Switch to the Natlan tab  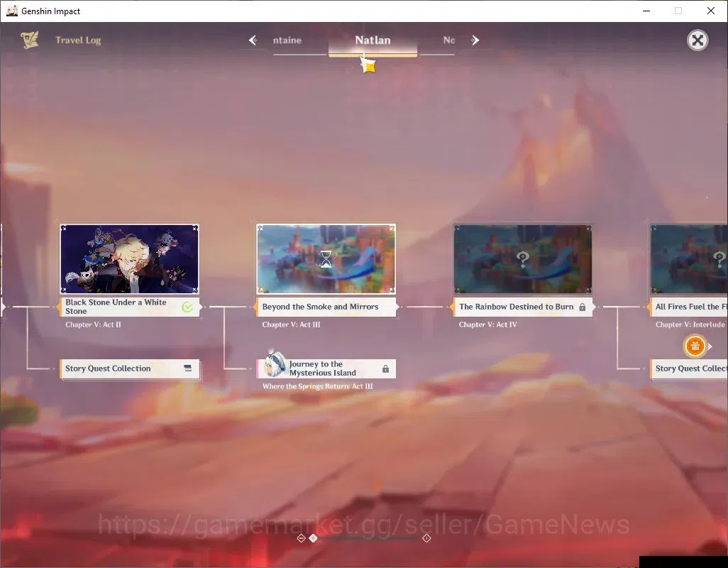pyautogui.click(x=373, y=40)
